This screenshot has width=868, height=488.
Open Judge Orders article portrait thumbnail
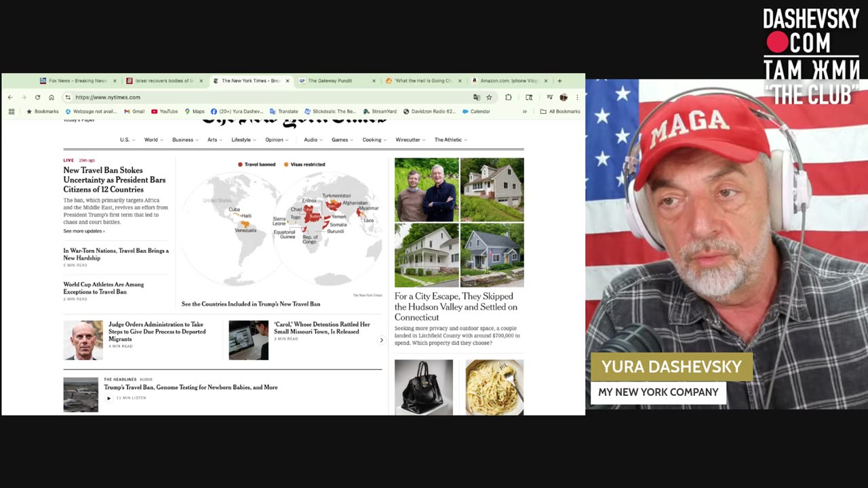(x=83, y=340)
